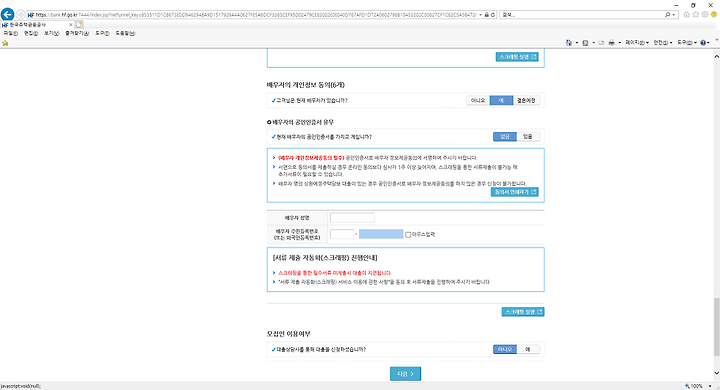Image resolution: width=720 pixels, height=390 pixels.
Task: Click lower 스크래핑 설명 button
Action: (x=523, y=312)
